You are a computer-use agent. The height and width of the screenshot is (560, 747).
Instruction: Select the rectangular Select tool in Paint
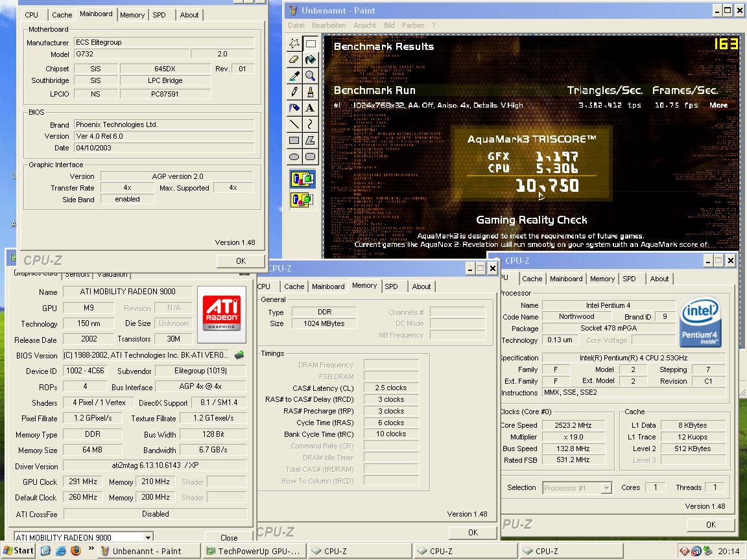pos(311,44)
